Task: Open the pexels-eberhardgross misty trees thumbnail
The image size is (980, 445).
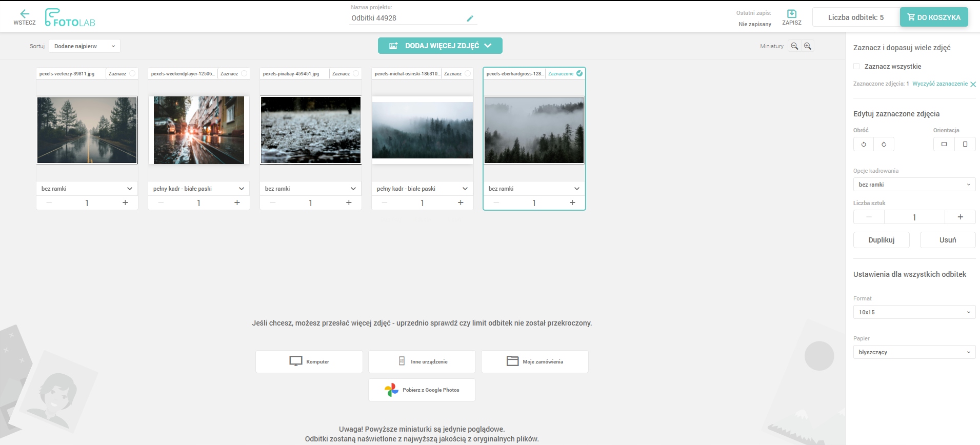Action: tap(534, 130)
